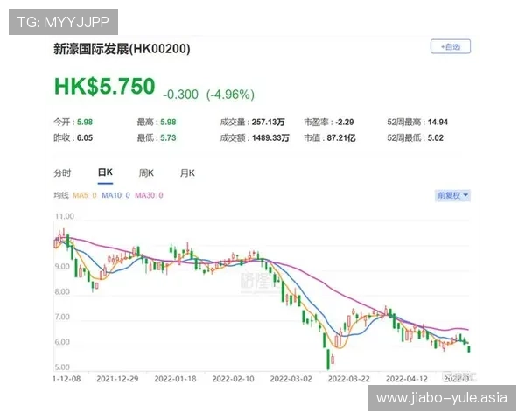The image size is (525, 420).
Task: Click the MA5 moving average legend
Action: tap(85, 195)
